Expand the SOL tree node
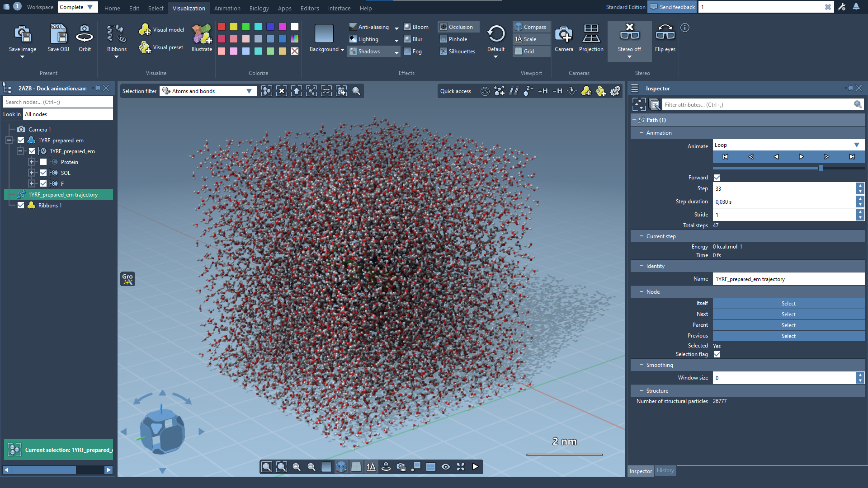The height and width of the screenshot is (488, 868). coord(32,173)
